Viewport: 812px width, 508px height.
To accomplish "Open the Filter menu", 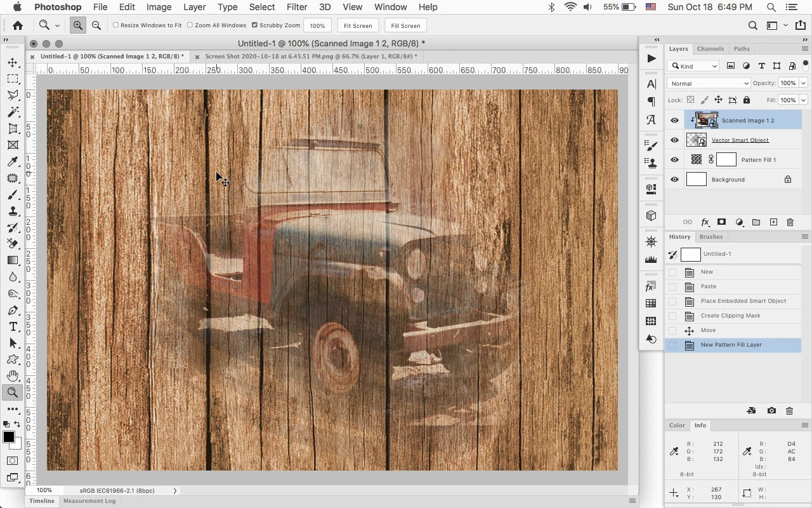I will pyautogui.click(x=296, y=7).
